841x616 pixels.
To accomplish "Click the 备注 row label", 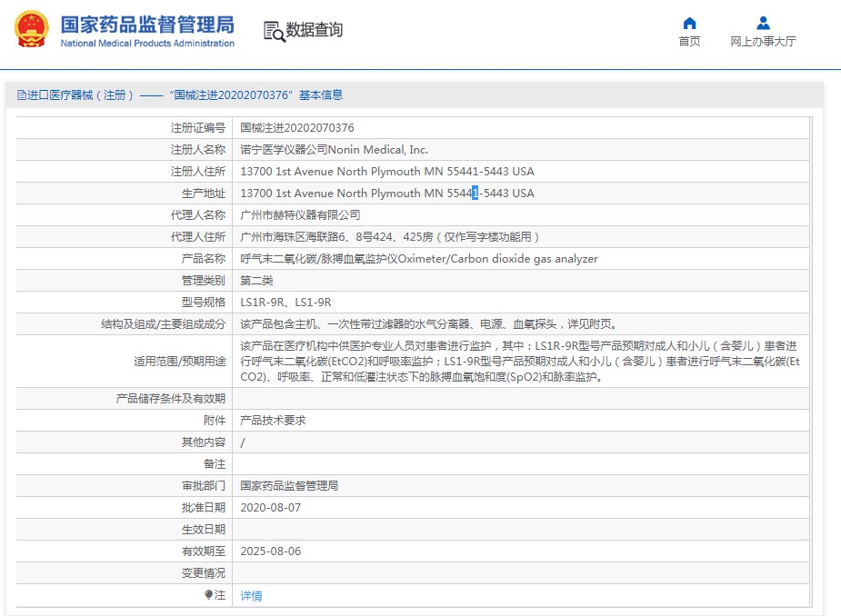I will point(215,463).
